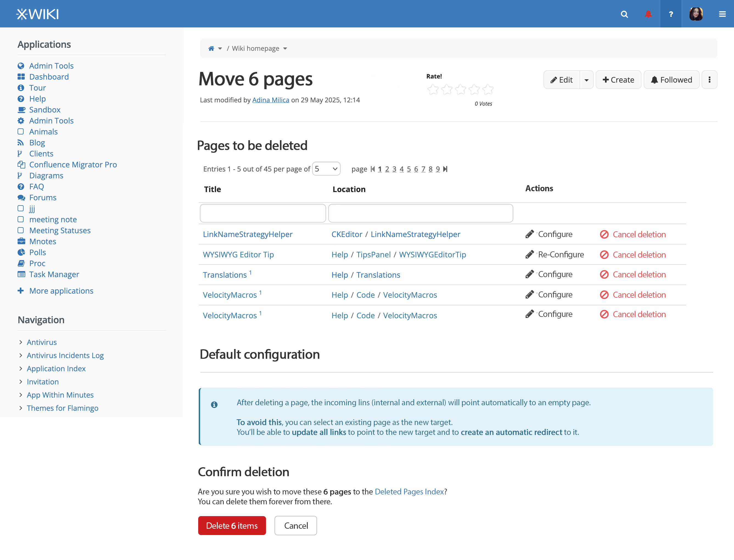Rate the page with the first star

(x=433, y=89)
